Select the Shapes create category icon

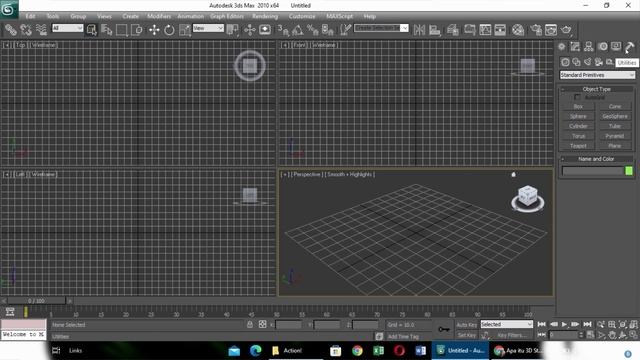click(576, 62)
